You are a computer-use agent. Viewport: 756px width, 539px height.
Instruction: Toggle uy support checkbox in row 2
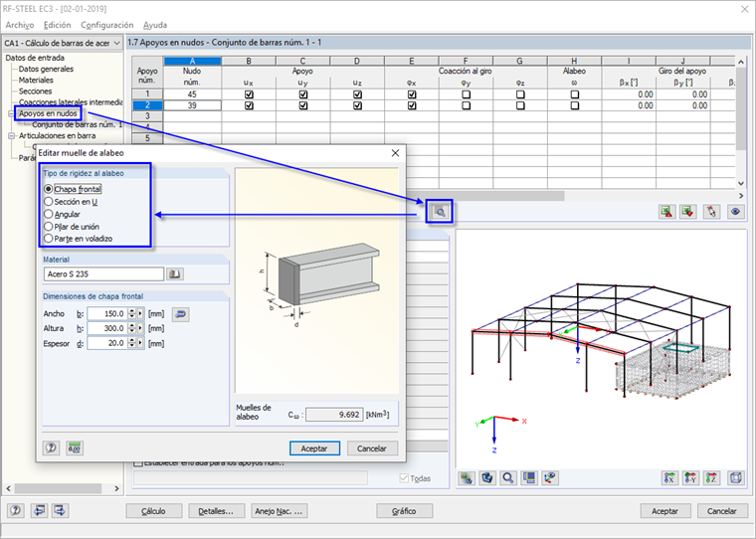pyautogui.click(x=303, y=105)
